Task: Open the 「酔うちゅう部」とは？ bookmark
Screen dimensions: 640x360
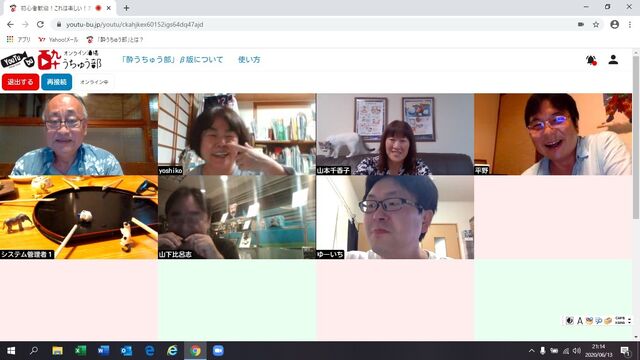Action: [x=115, y=40]
